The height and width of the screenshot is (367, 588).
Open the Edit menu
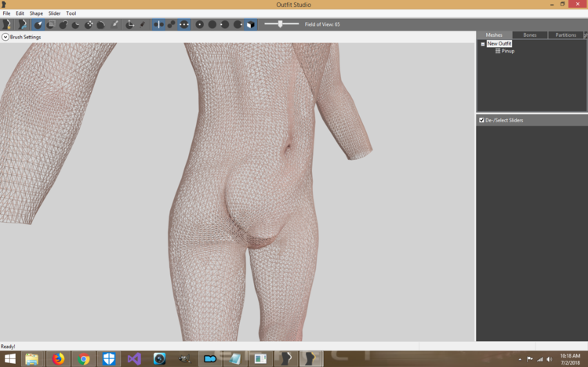20,13
